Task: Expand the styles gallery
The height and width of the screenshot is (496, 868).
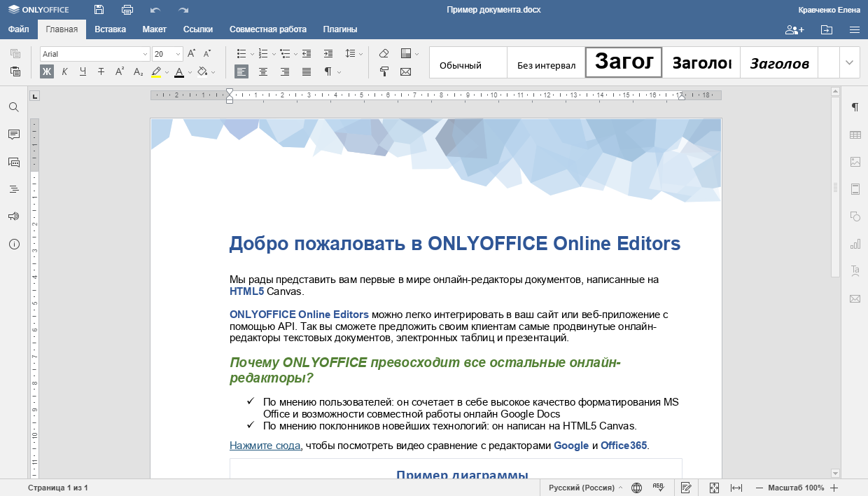Action: [850, 62]
